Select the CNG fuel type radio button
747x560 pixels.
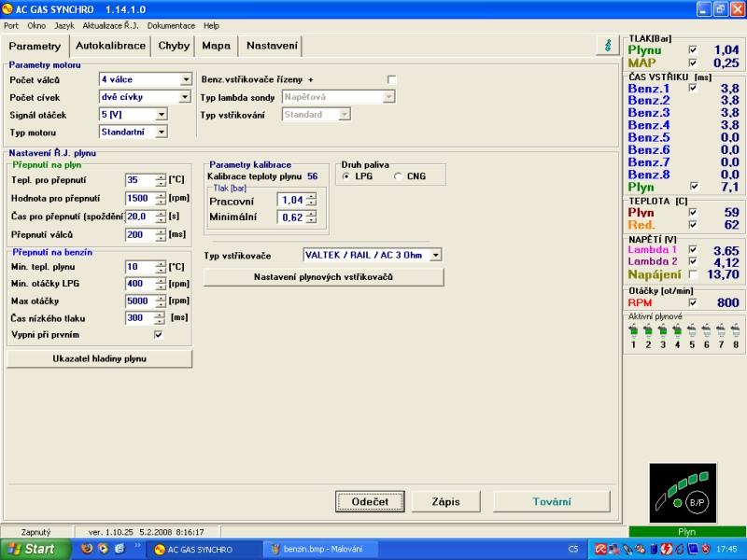click(398, 176)
